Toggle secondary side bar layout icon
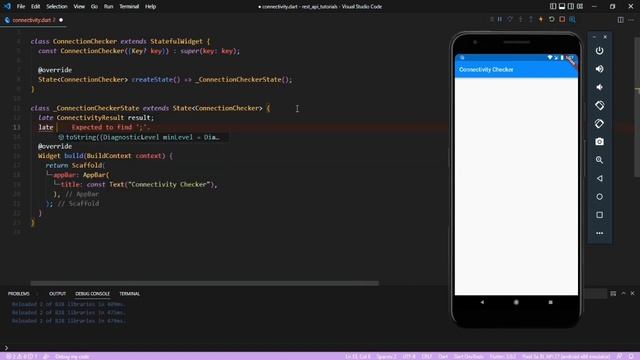 click(571, 7)
